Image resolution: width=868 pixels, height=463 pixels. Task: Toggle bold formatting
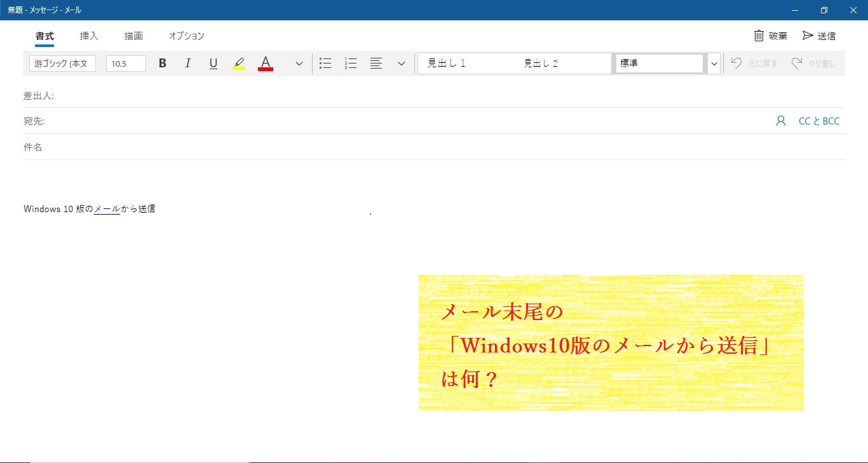[163, 64]
